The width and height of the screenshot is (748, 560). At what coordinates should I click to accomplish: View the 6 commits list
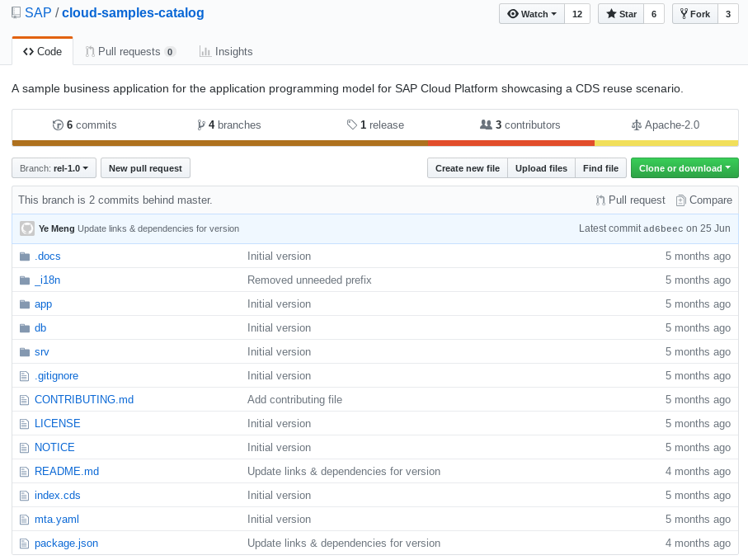84,125
